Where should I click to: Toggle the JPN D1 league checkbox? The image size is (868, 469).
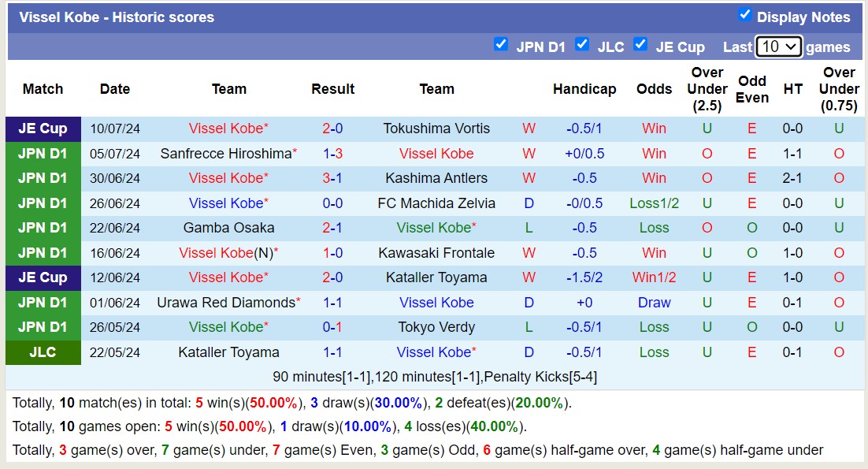coord(501,44)
